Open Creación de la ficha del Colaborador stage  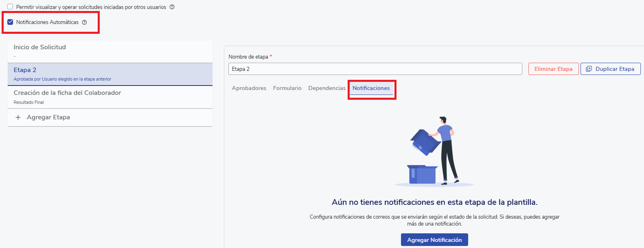pos(67,93)
